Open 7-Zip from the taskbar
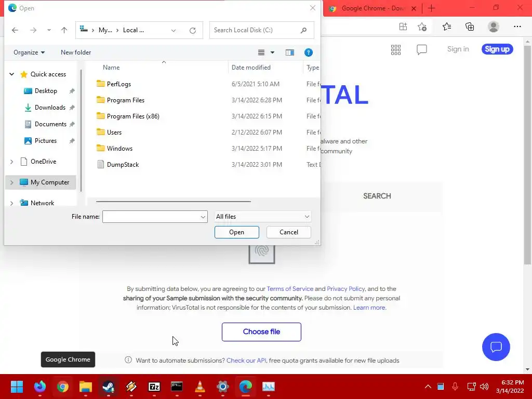Viewport: 532px width, 399px height. [154, 387]
